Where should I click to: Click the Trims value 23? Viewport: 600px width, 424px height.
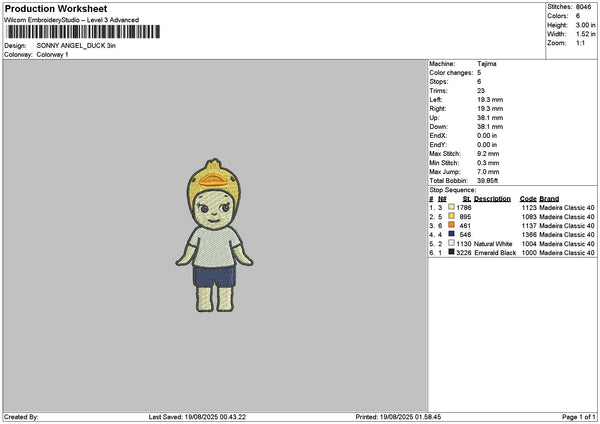(x=481, y=91)
